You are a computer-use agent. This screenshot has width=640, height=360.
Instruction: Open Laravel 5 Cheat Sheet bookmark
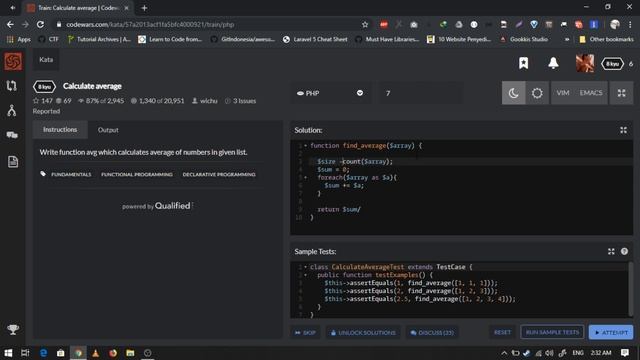pos(316,39)
